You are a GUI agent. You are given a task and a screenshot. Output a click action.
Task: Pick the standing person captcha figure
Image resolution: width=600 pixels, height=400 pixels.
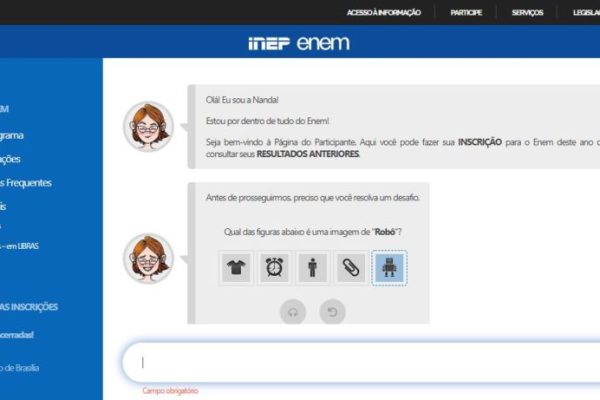pos(313,268)
